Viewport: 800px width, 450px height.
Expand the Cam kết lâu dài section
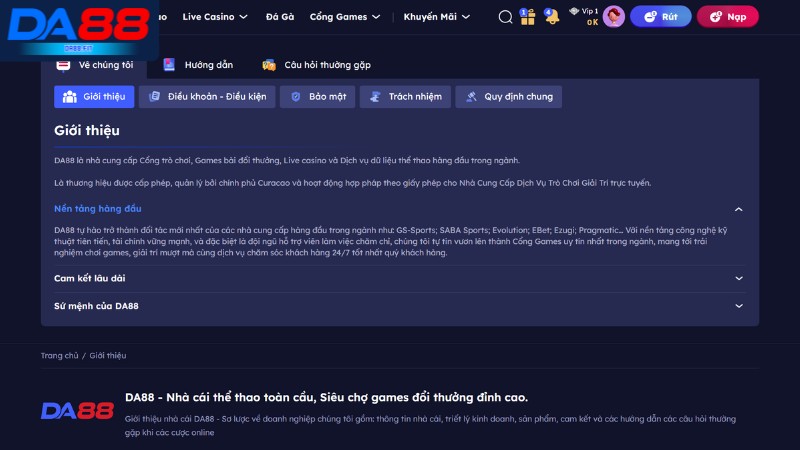tap(399, 279)
